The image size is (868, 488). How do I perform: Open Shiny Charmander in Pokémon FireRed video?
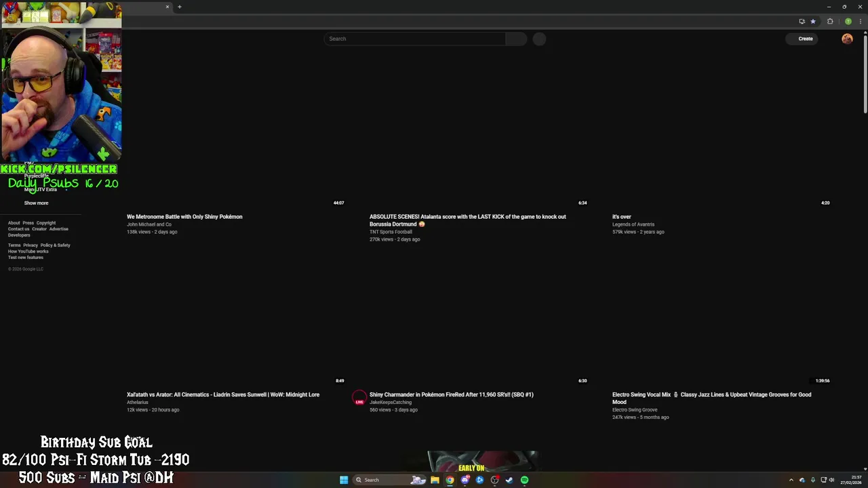[x=452, y=394]
